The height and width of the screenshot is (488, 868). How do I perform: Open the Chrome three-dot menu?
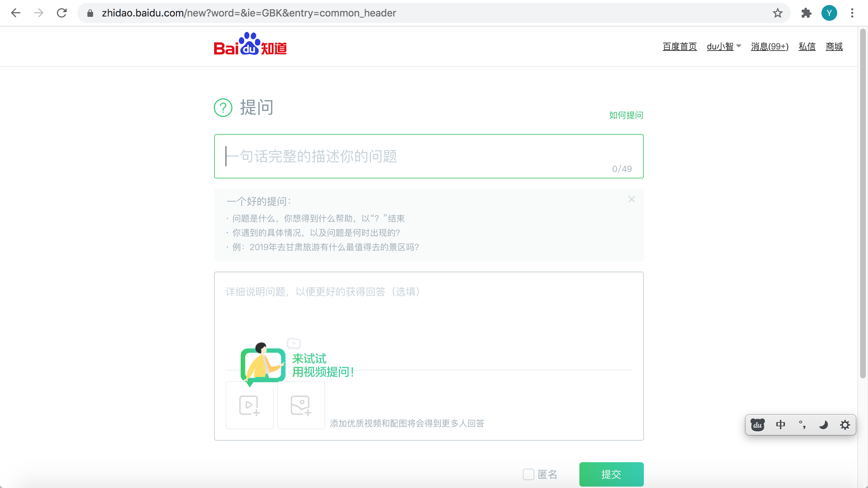coord(853,13)
